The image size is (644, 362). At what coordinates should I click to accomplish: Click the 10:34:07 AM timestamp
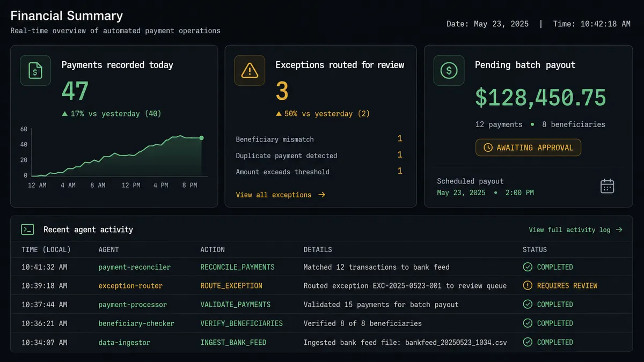(x=45, y=342)
